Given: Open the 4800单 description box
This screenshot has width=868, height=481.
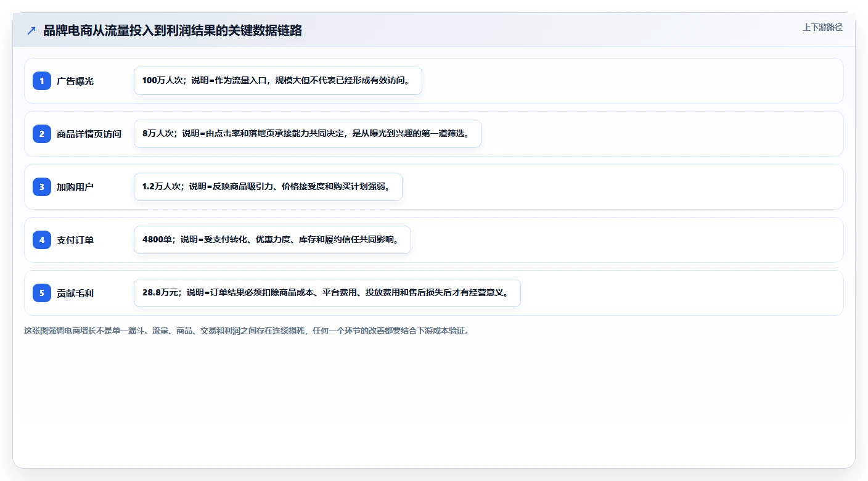Looking at the screenshot, I should tap(272, 240).
